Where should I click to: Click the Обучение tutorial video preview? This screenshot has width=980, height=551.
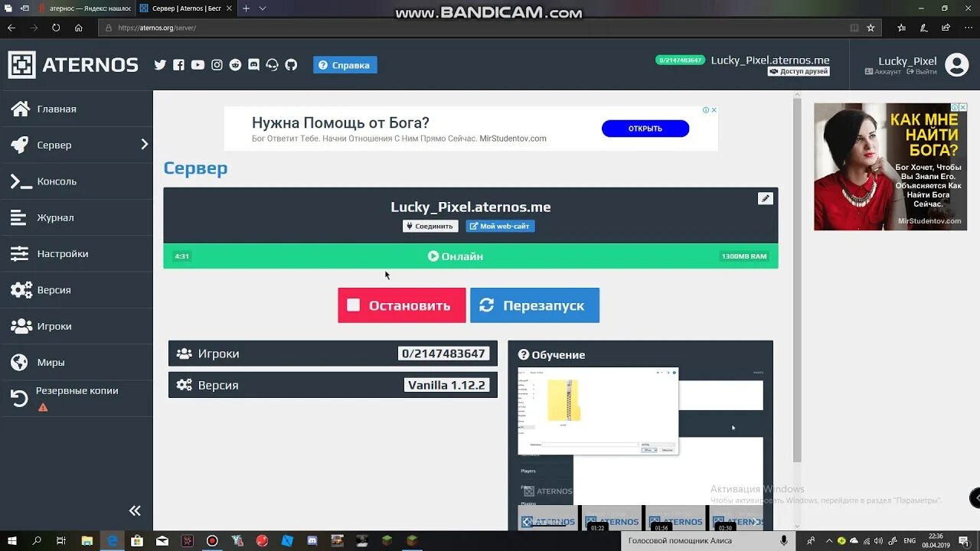pos(640,436)
